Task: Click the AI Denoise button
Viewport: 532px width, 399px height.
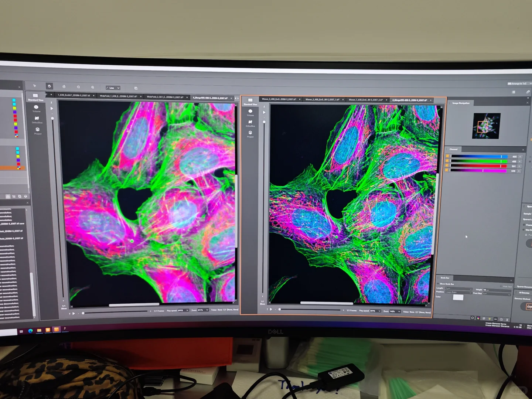Action: [x=524, y=293]
